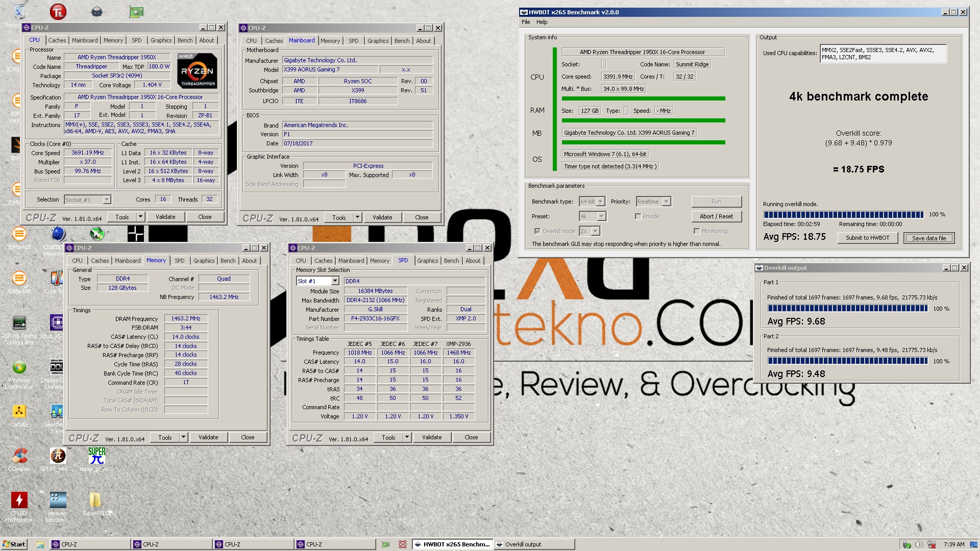980x551 pixels.
Task: Expand Tools dropdown arrow in SPD window
Action: (x=407, y=437)
